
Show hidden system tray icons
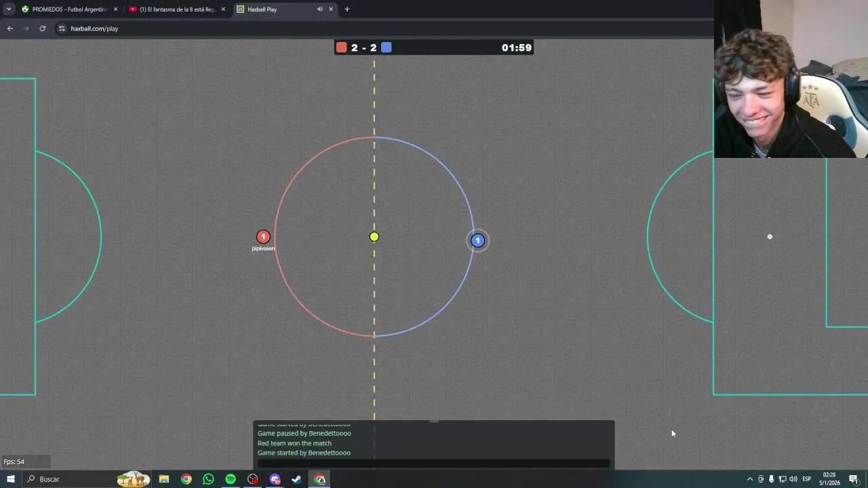(749, 479)
